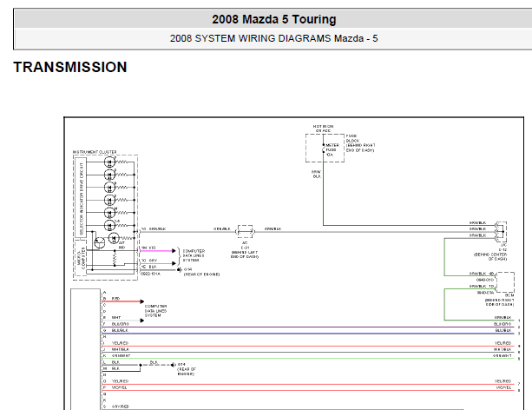Click the YEL/RED label at pin O
532x410 pixels.
(x=120, y=381)
